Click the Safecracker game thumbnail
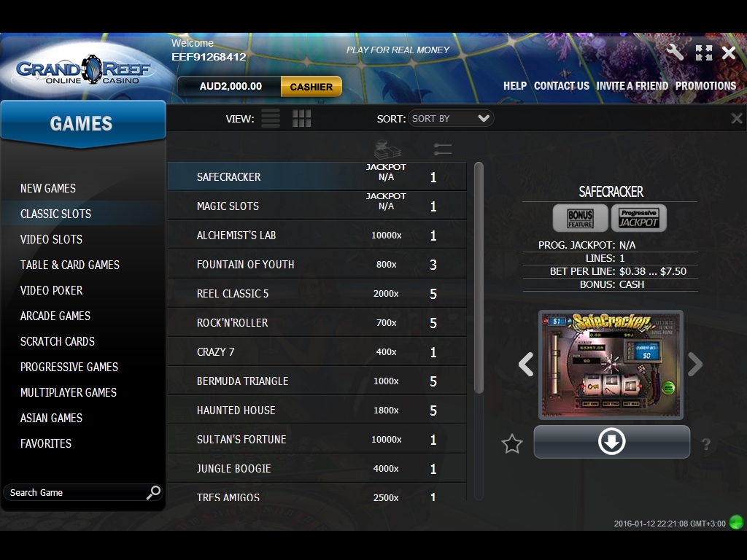The height and width of the screenshot is (560, 747). [x=611, y=365]
